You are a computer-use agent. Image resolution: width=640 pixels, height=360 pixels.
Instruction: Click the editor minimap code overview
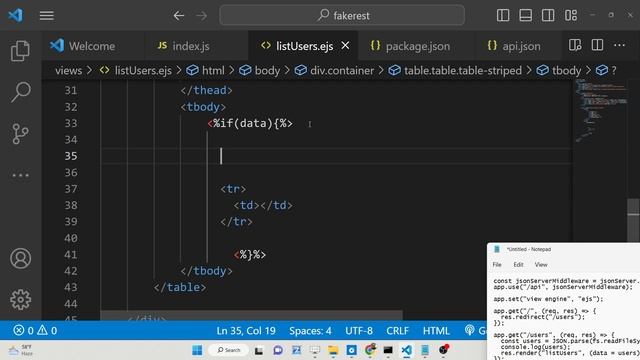tap(600, 110)
